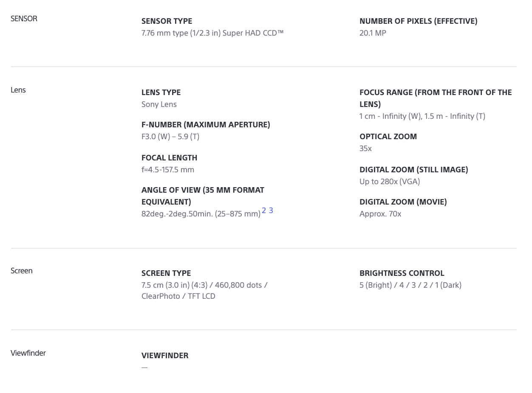The height and width of the screenshot is (393, 532).
Task: Click the SENSOR section label
Action: (24, 19)
